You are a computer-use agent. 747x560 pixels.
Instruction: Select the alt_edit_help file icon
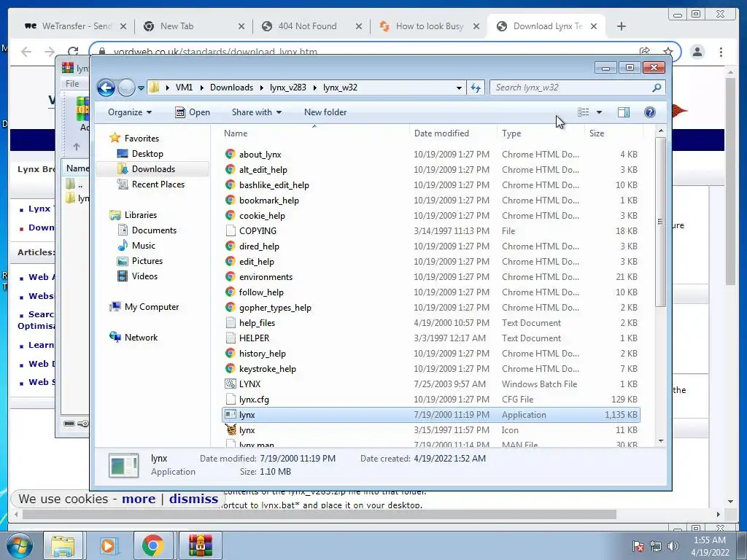pos(231,169)
